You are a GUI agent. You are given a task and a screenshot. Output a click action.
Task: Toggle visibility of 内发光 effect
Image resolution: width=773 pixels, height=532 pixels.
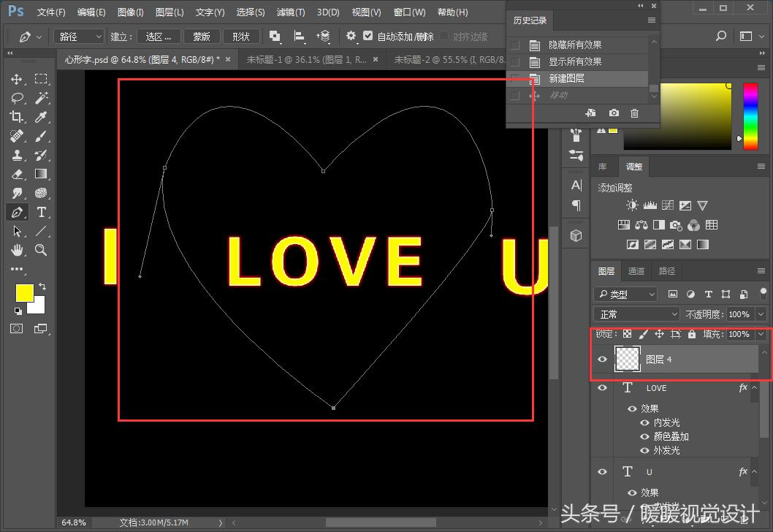click(x=644, y=422)
